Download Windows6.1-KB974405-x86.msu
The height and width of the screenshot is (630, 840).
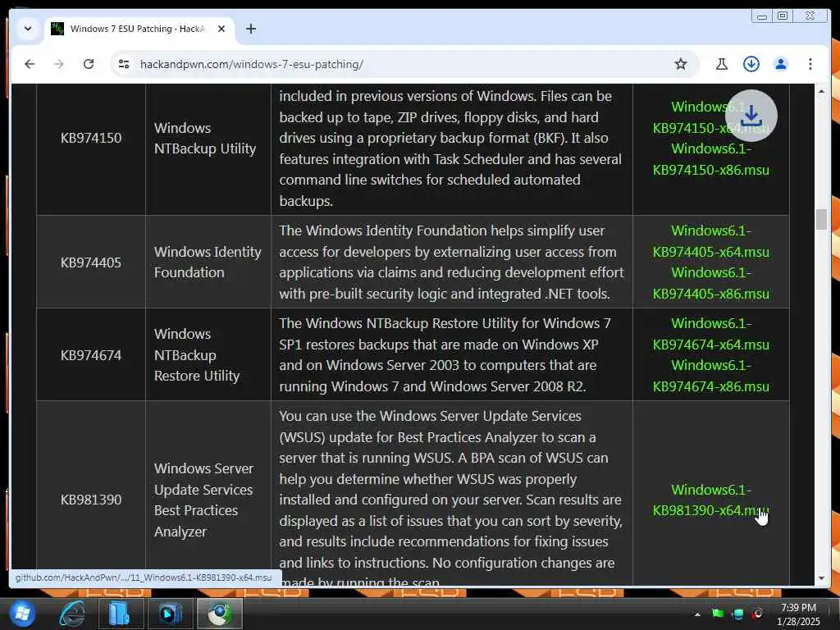pyautogui.click(x=711, y=283)
